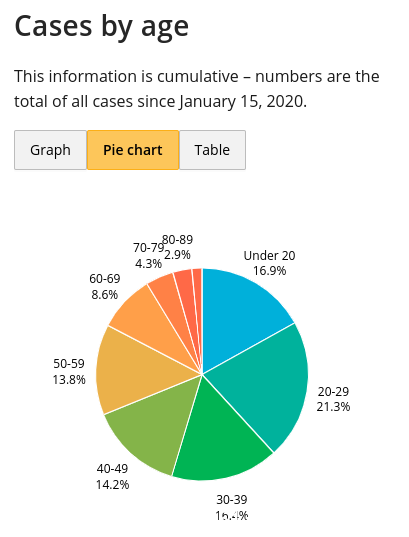Select the Pie chart tab

[133, 150]
